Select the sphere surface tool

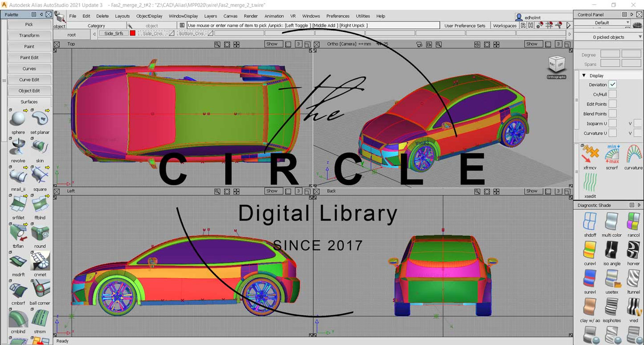[18, 119]
